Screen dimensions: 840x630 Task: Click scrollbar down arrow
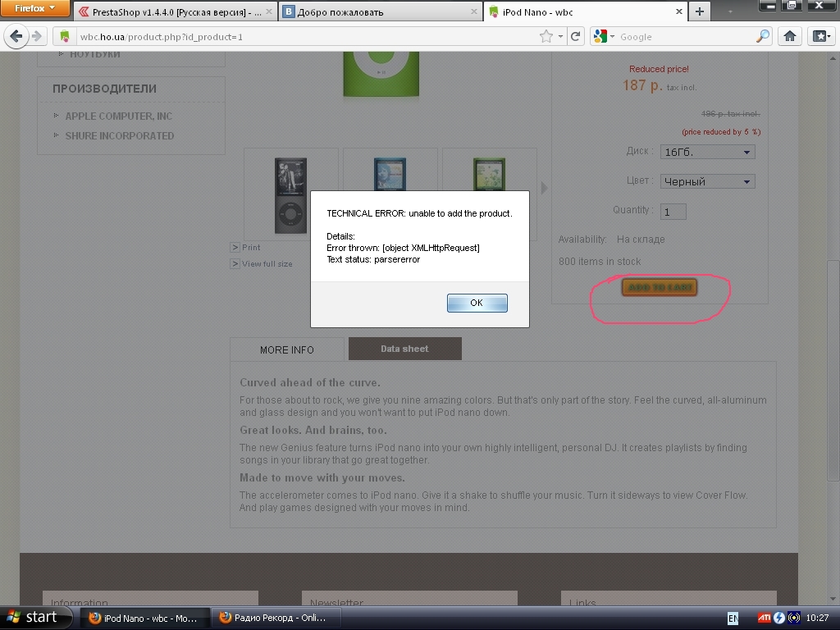(x=833, y=599)
